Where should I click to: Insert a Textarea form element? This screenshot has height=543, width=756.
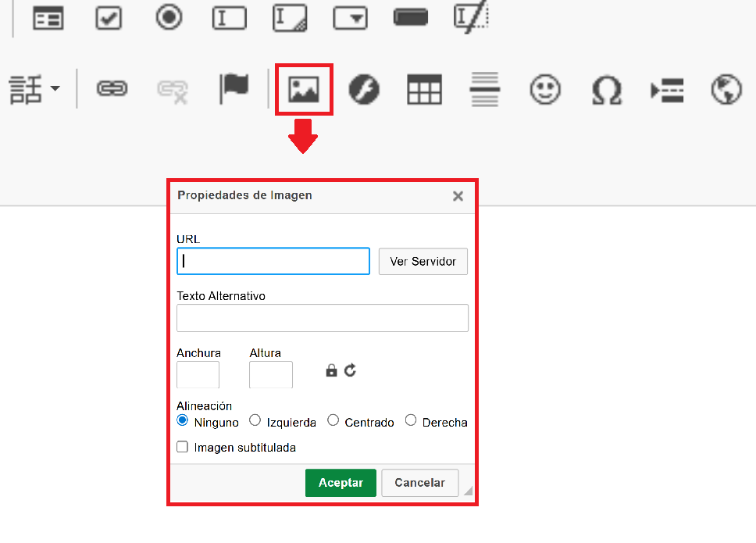pyautogui.click(x=290, y=18)
